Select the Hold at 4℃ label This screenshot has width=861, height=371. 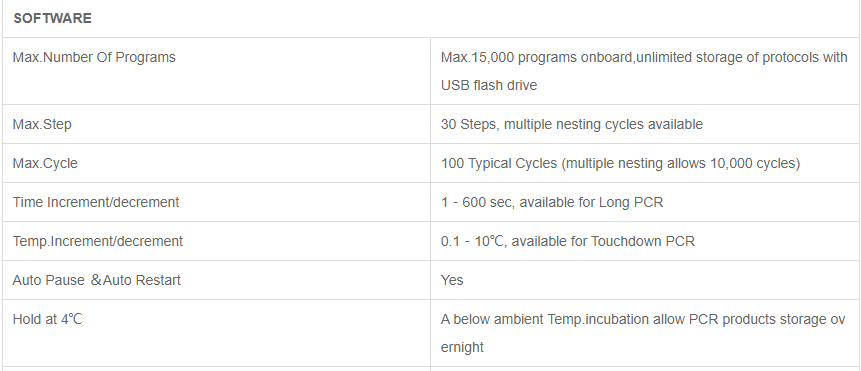(47, 319)
